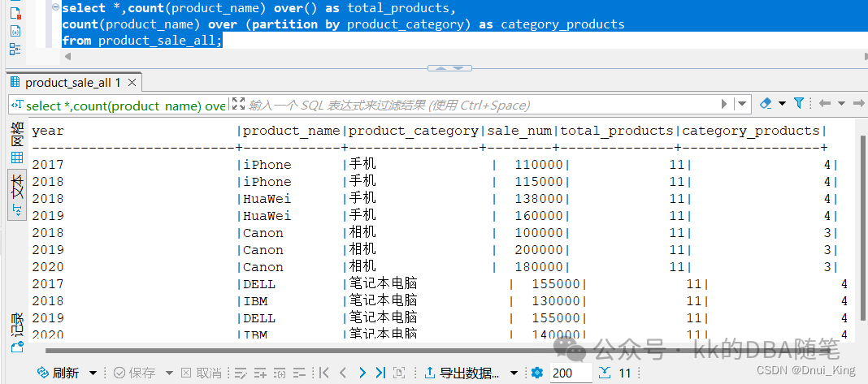Click the fetch size field showing 200
The image size is (868, 384).
pyautogui.click(x=569, y=373)
